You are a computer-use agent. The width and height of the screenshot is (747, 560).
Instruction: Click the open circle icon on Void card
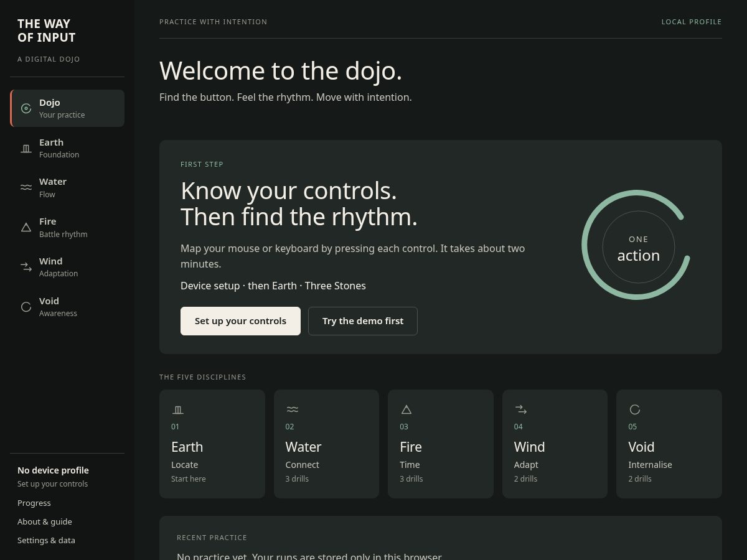tap(635, 409)
